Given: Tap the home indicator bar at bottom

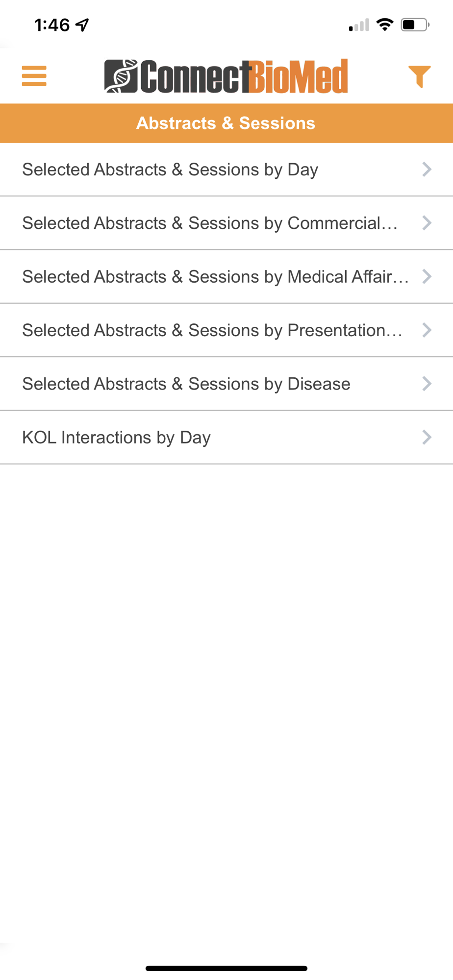Looking at the screenshot, I should click(226, 968).
